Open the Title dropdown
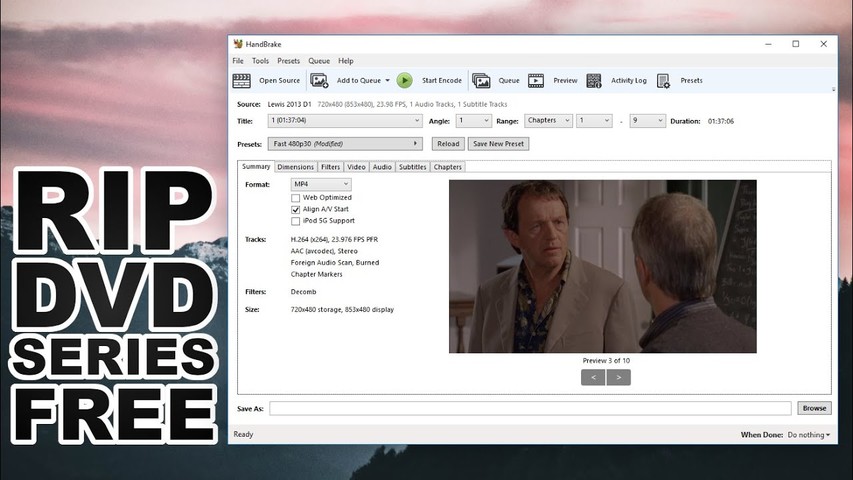The height and width of the screenshot is (480, 853). pos(345,121)
